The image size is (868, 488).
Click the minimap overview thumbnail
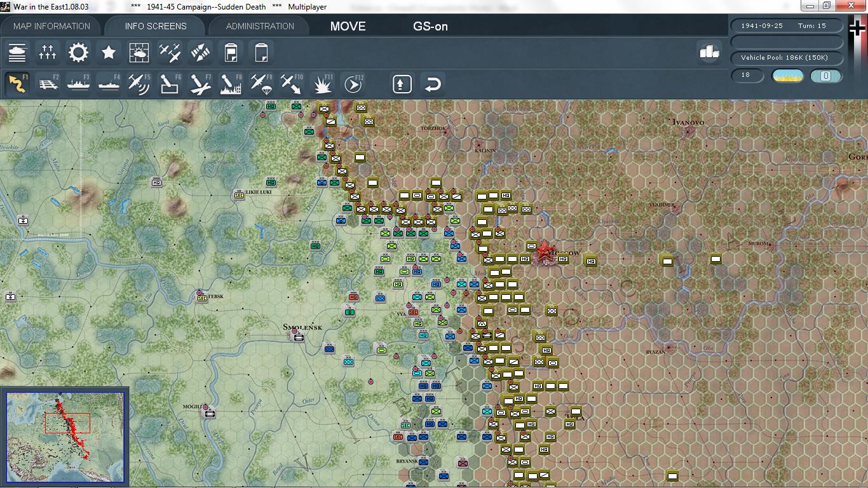pyautogui.click(x=65, y=437)
